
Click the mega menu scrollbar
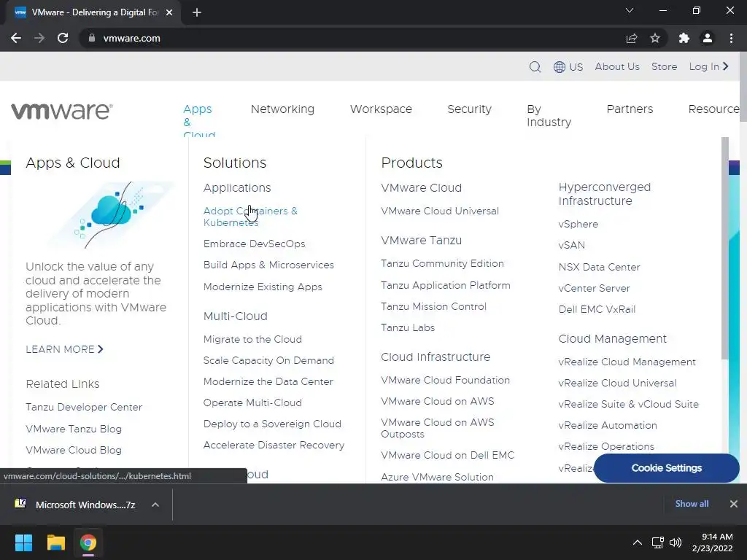pos(724,248)
